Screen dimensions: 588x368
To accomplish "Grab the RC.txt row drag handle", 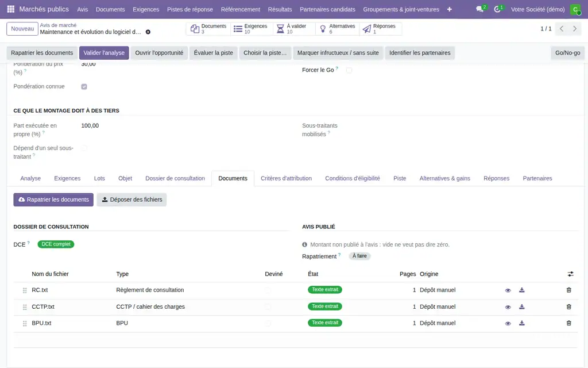I will (x=25, y=290).
